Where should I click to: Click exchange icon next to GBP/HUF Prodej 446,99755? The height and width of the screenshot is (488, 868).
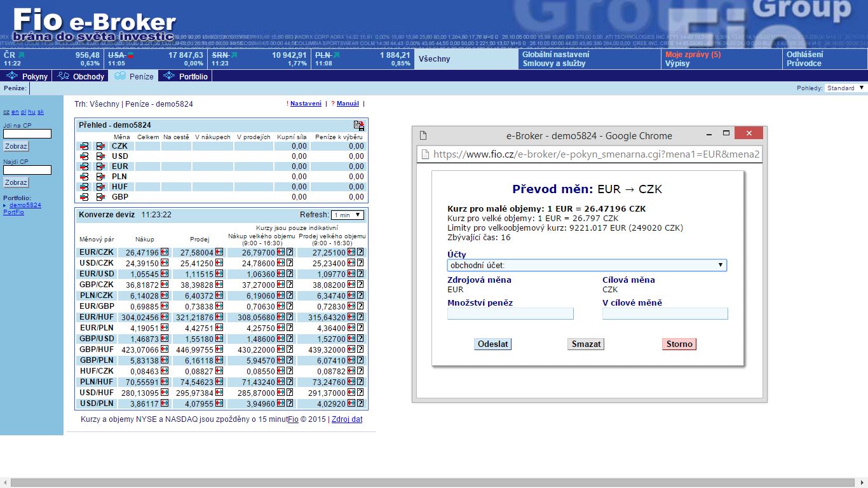(x=220, y=349)
